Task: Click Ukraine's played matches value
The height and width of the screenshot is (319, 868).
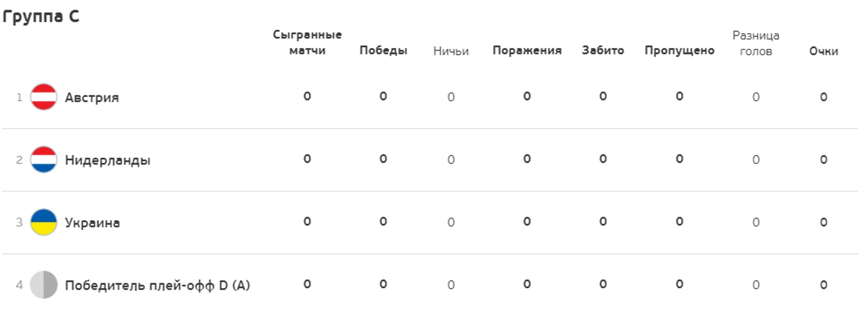Action: click(307, 221)
